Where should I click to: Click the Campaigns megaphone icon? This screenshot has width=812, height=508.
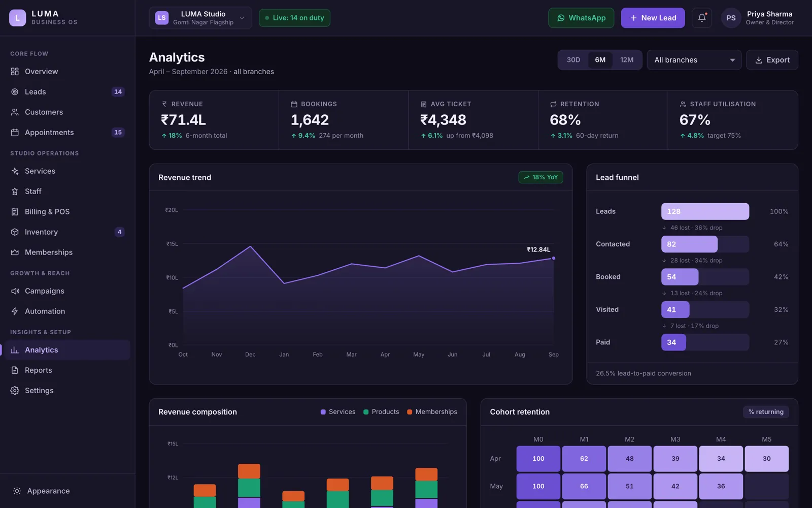(15, 291)
